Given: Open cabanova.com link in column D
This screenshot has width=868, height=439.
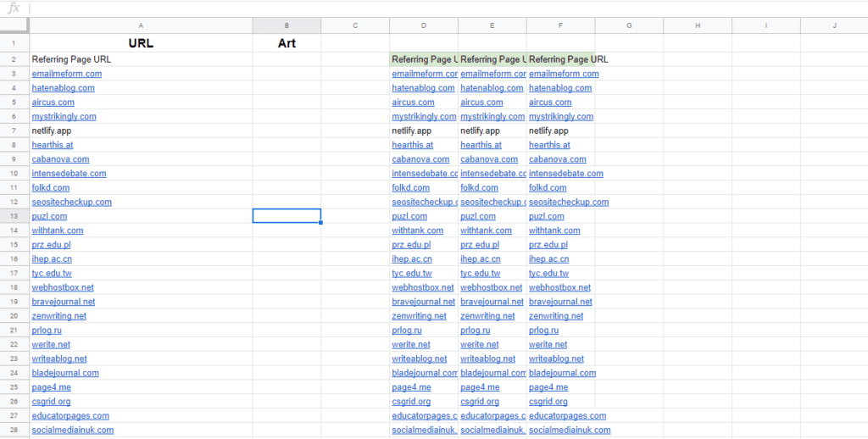Looking at the screenshot, I should [x=420, y=159].
